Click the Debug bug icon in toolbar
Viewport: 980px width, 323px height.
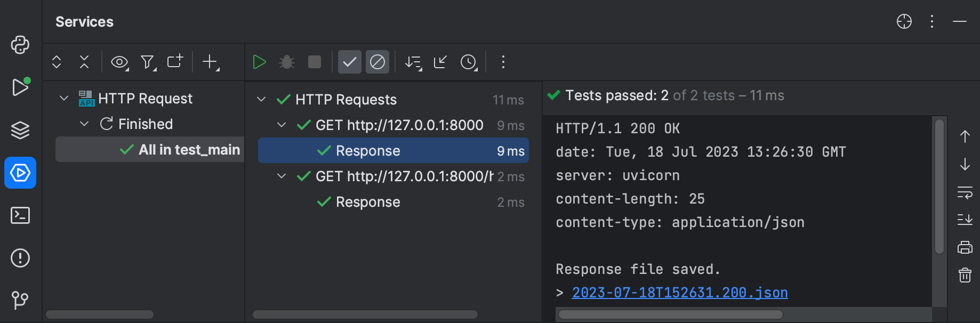[x=287, y=62]
